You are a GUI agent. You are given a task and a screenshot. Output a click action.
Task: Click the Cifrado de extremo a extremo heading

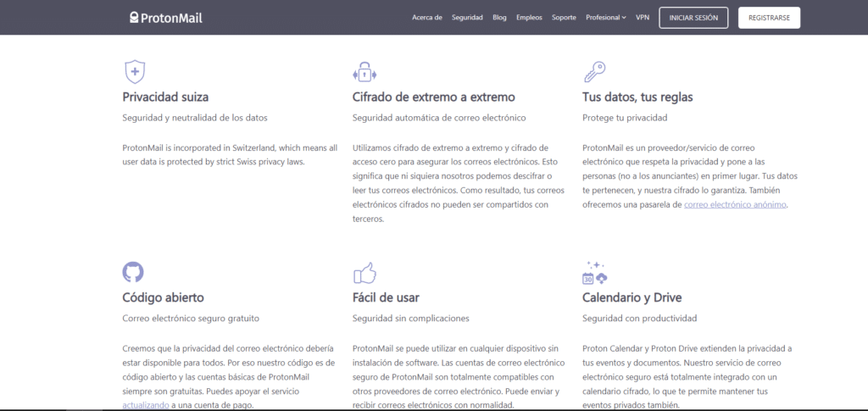433,97
